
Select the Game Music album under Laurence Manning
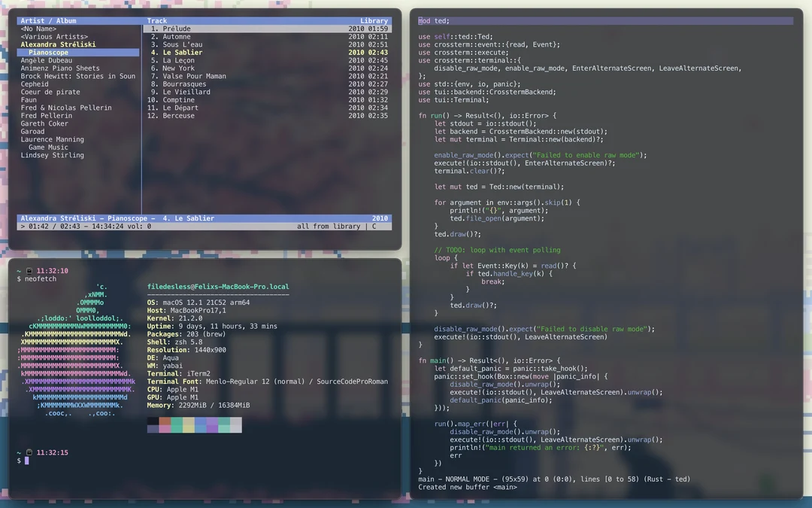point(48,148)
